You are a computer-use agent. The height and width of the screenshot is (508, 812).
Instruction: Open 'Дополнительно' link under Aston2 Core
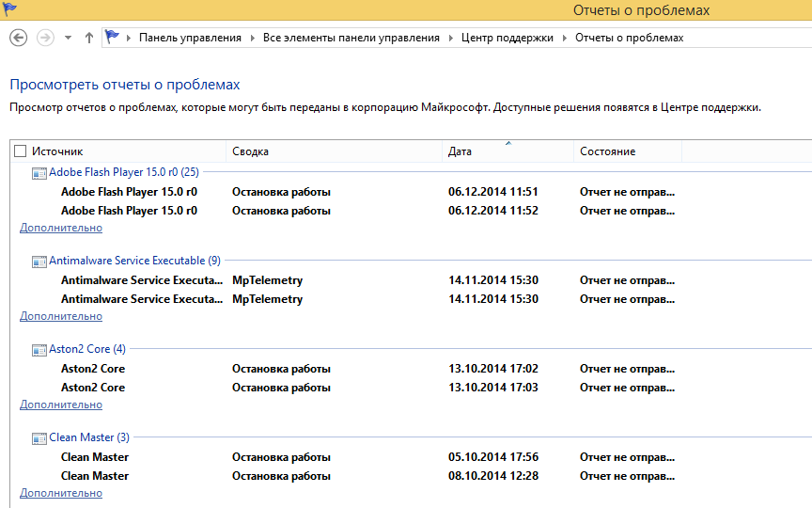pyautogui.click(x=61, y=405)
